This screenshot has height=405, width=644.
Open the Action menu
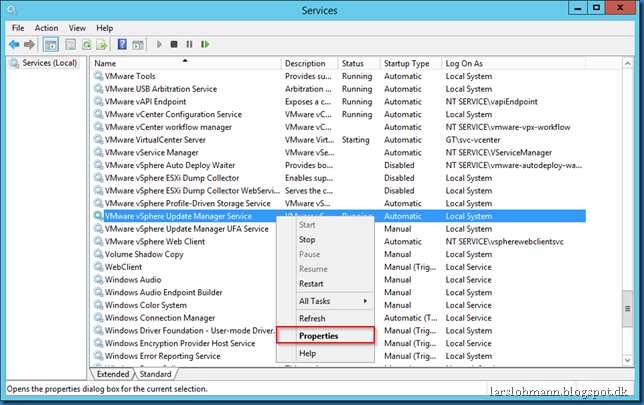(46, 28)
